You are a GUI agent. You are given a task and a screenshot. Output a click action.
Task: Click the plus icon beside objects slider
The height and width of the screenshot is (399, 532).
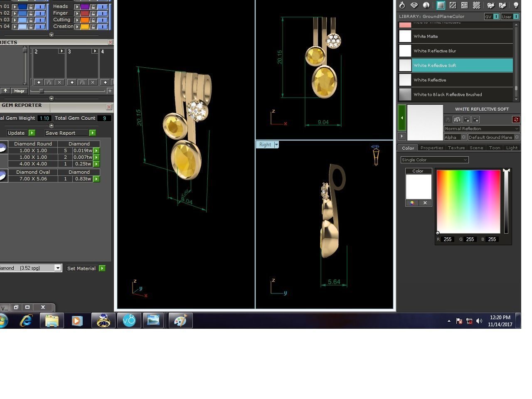[x=110, y=91]
